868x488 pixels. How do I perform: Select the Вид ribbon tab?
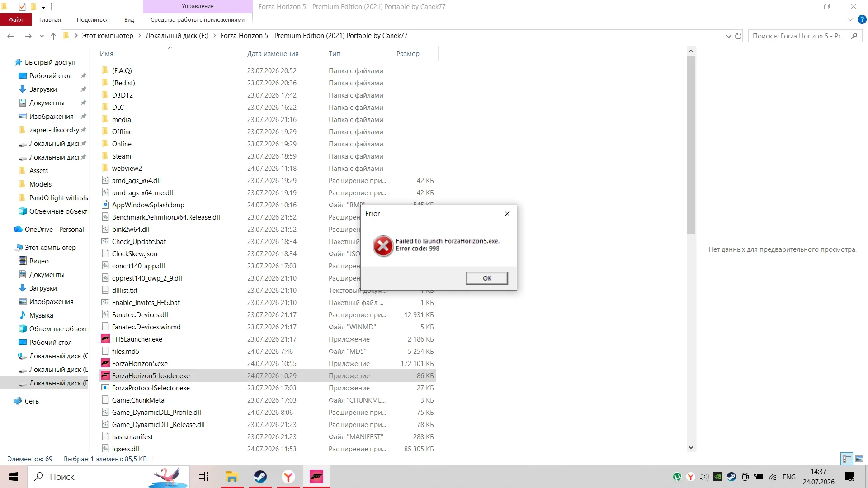click(129, 19)
